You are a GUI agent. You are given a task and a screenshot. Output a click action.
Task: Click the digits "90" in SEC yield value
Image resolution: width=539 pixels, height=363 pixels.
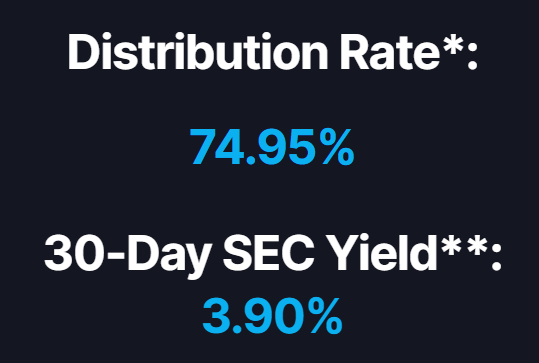tap(275, 316)
